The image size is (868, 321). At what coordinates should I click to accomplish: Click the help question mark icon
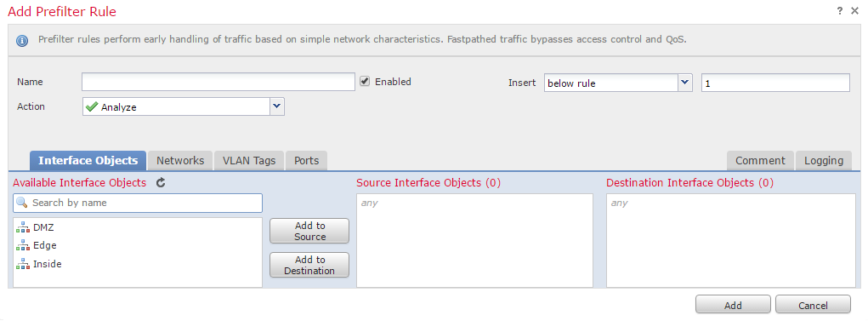coord(840,11)
